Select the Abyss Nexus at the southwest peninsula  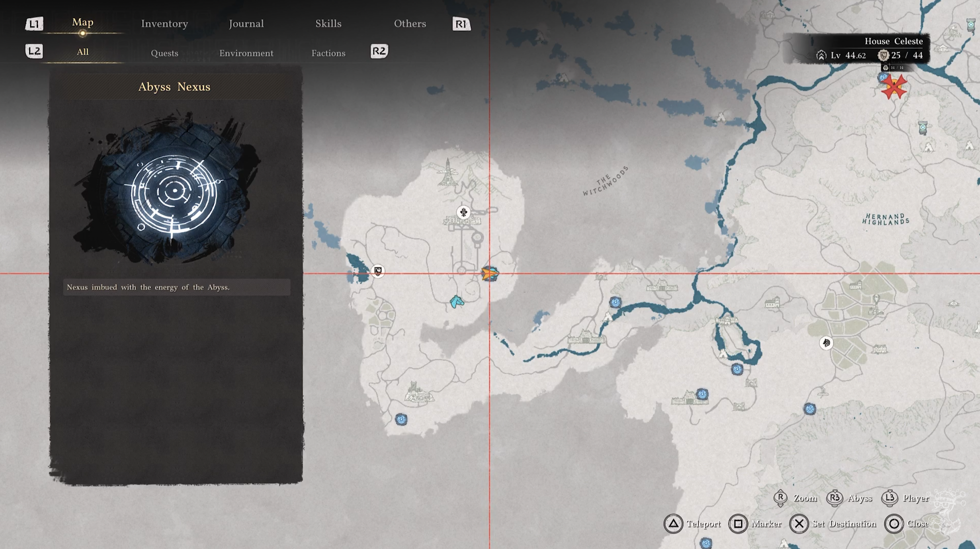pos(401,419)
